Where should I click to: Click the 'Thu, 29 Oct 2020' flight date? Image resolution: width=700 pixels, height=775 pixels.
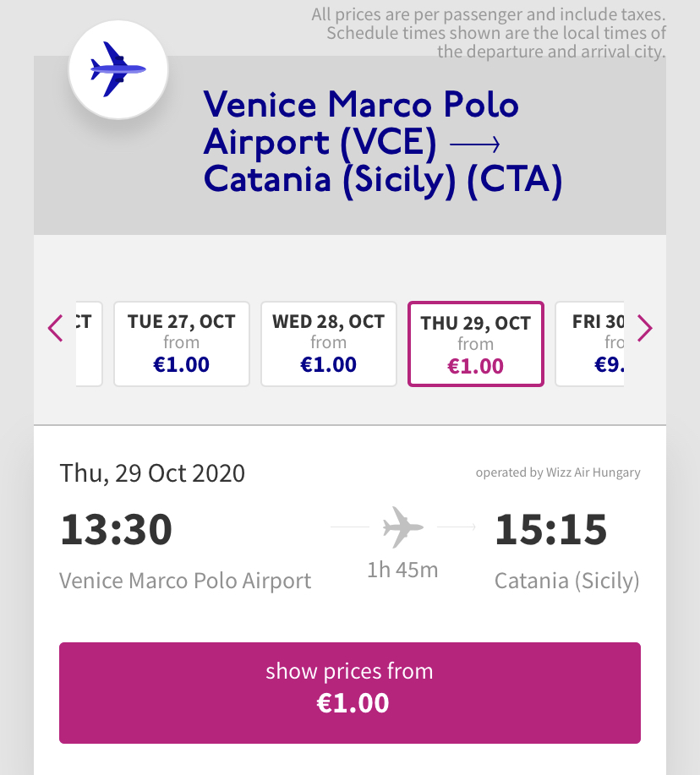point(152,472)
